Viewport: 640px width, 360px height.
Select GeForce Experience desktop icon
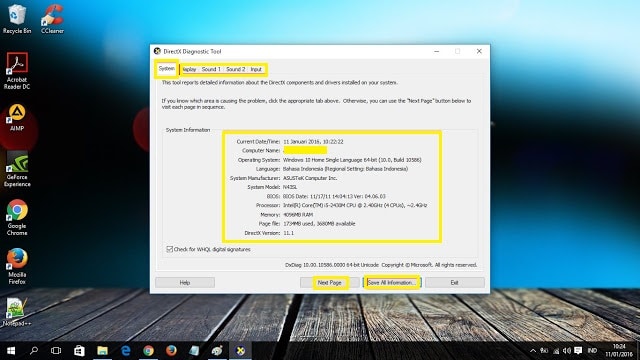click(x=17, y=169)
